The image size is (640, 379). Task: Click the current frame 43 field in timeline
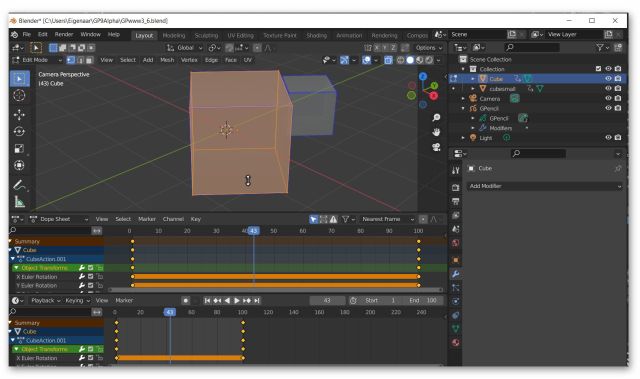point(327,301)
